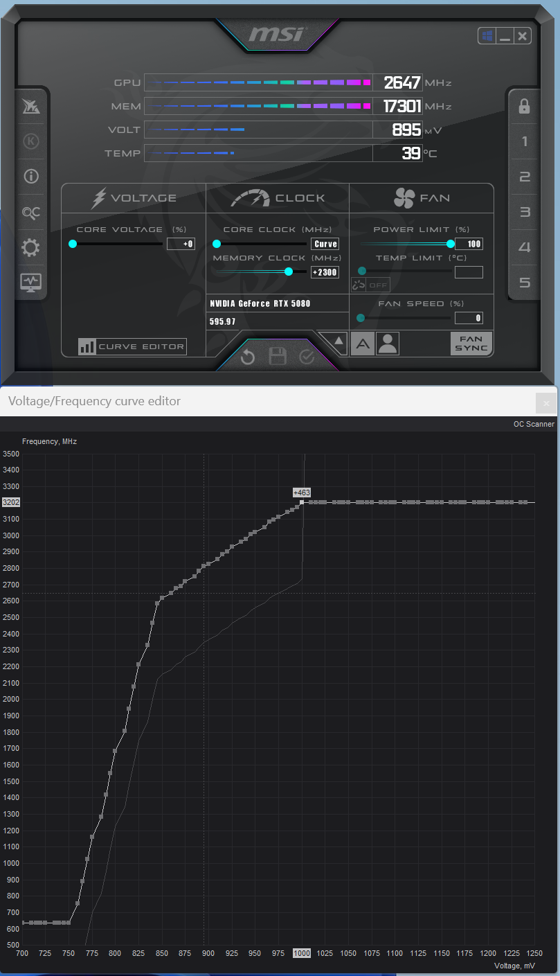Screen dimensions: 560x976
Task: Click the Curve Editor button
Action: (x=132, y=347)
